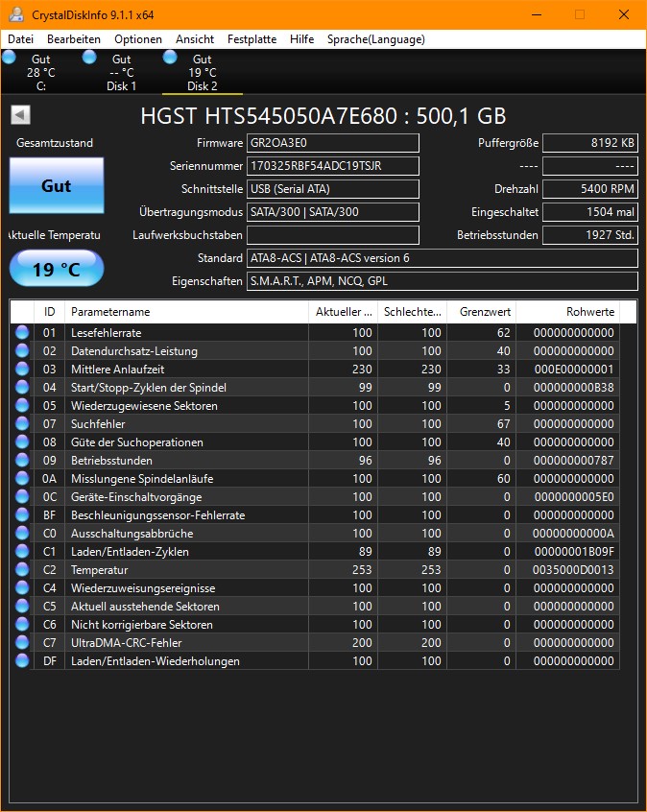Open the Hilfe menu
Screen dimensions: 647x812
tap(302, 39)
